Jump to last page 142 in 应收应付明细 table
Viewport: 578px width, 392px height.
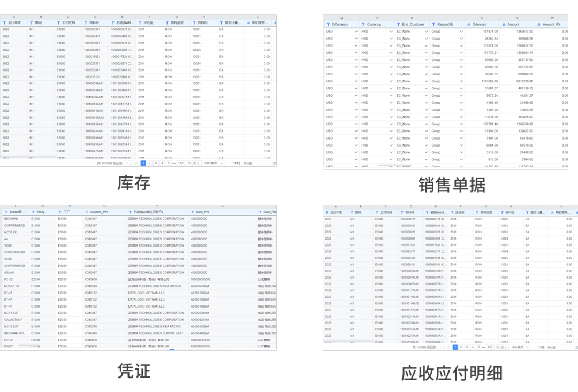click(490, 348)
